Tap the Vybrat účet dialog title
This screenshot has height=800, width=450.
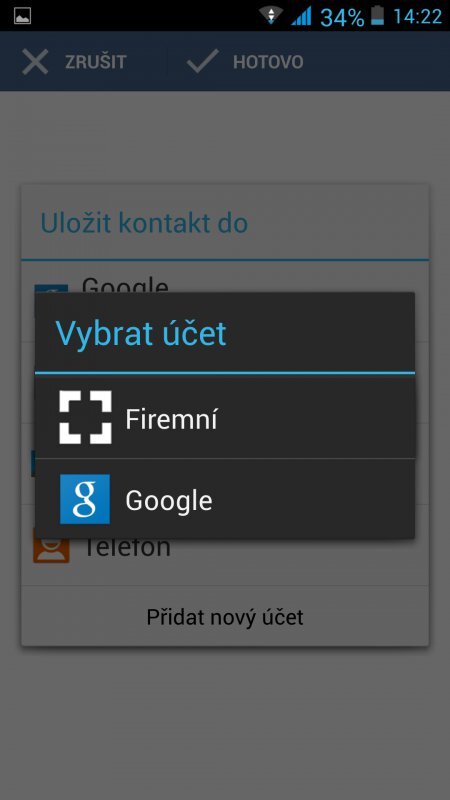(141, 333)
